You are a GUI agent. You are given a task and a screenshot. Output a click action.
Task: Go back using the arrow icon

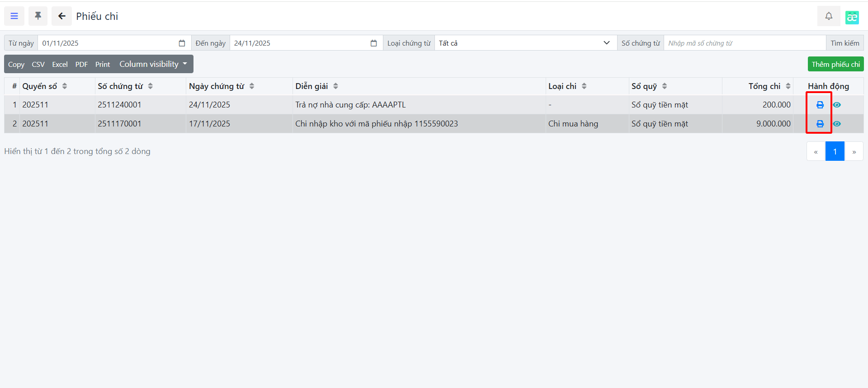(x=61, y=16)
